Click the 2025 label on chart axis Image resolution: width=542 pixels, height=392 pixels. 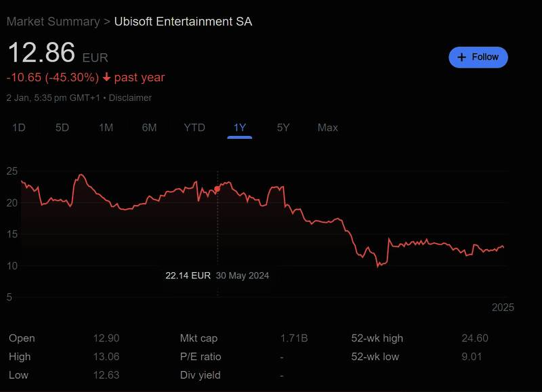[503, 307]
